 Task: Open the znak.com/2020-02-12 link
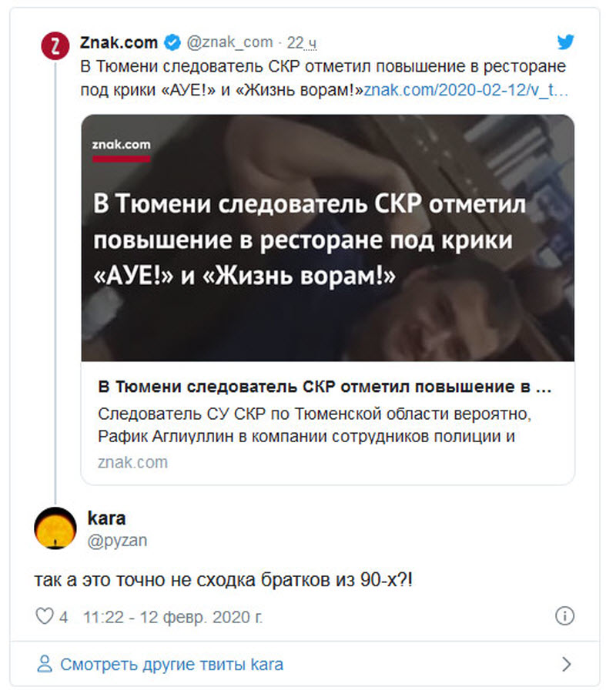466,90
